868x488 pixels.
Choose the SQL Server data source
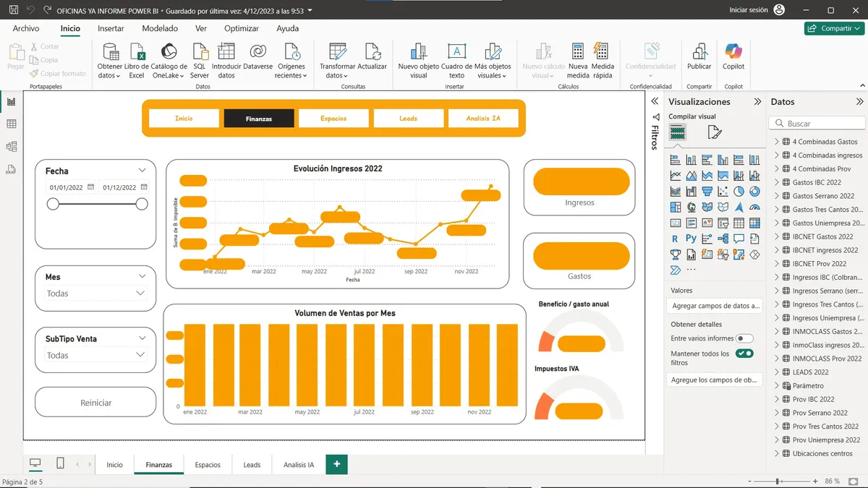point(200,61)
